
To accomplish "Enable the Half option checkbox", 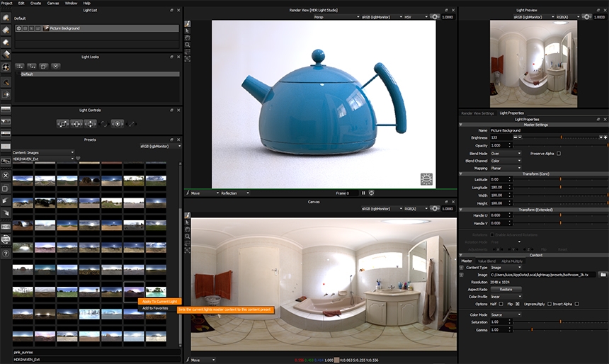I will [x=501, y=304].
